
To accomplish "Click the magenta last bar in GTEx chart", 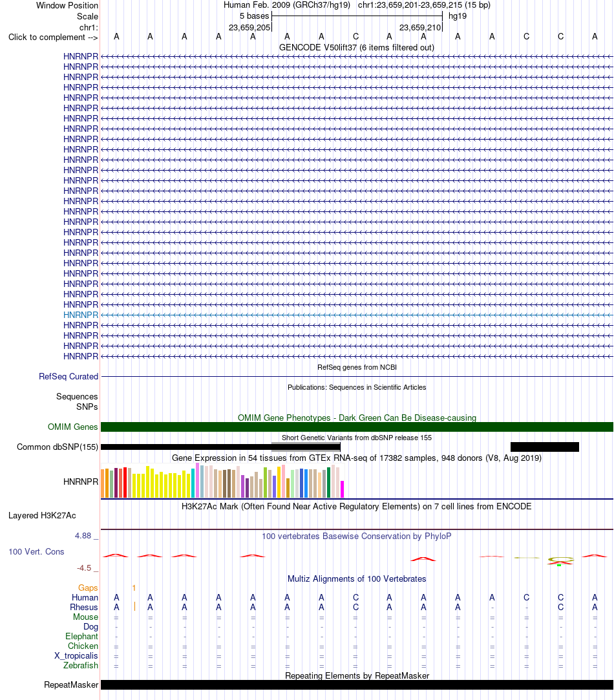I will tap(342, 489).
